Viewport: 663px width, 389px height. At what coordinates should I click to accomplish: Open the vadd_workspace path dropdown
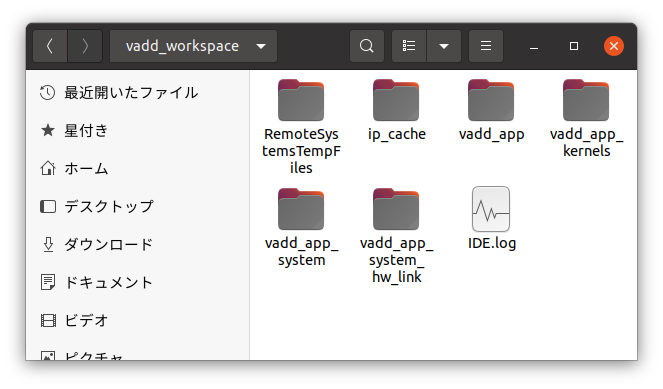(x=193, y=46)
